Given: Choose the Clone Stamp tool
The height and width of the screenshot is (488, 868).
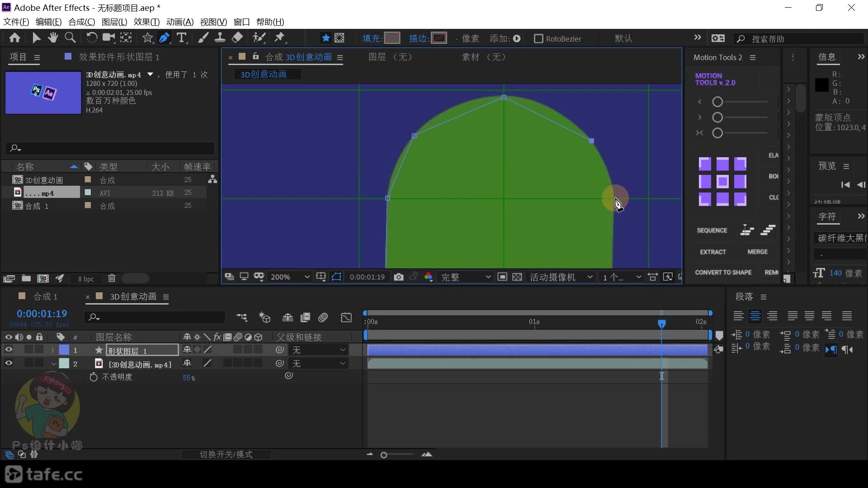Looking at the screenshot, I should pyautogui.click(x=220, y=38).
